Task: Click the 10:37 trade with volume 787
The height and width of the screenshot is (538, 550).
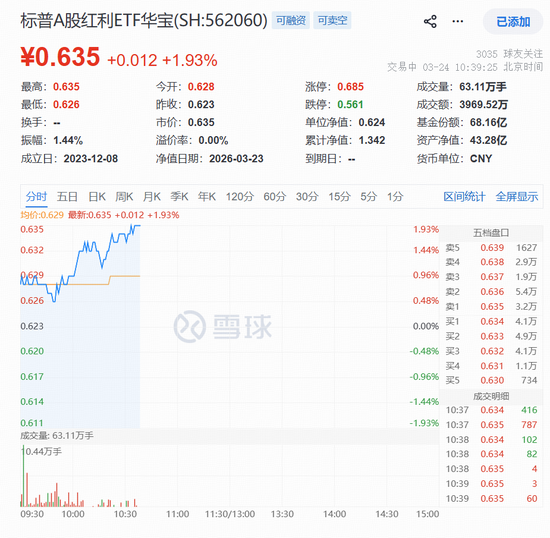Action: pyautogui.click(x=491, y=425)
